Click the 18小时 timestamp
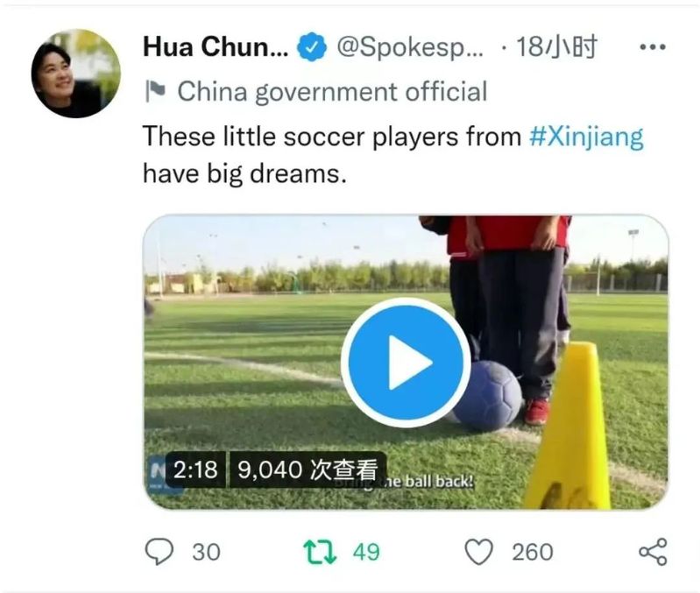Image resolution: width=700 pixels, height=593 pixels. coord(556,46)
